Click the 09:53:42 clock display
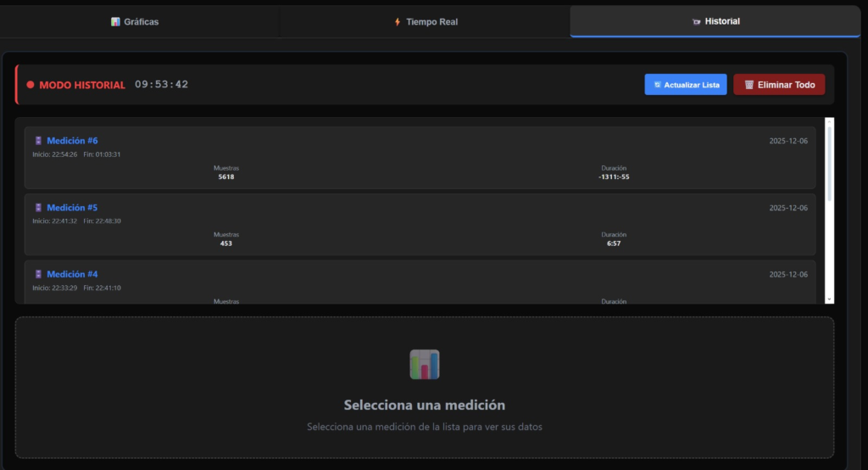 [x=161, y=85]
